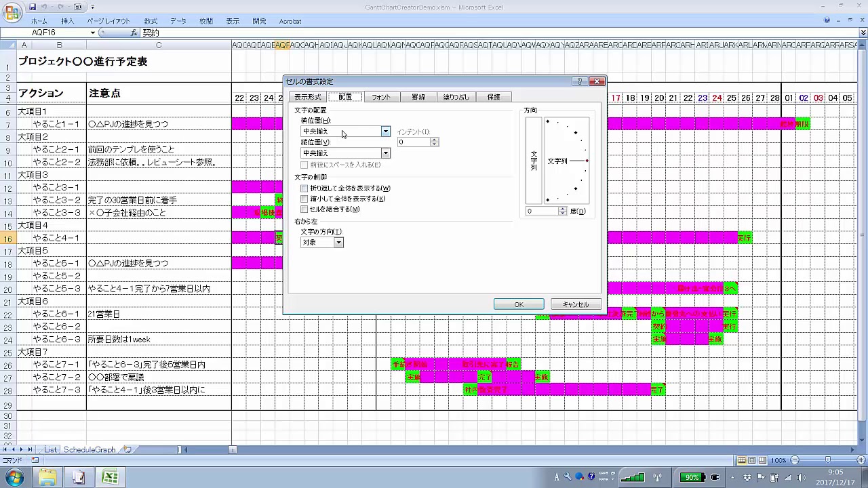Click the Office button logo
Screen dimensions: 868x488
click(x=12, y=12)
